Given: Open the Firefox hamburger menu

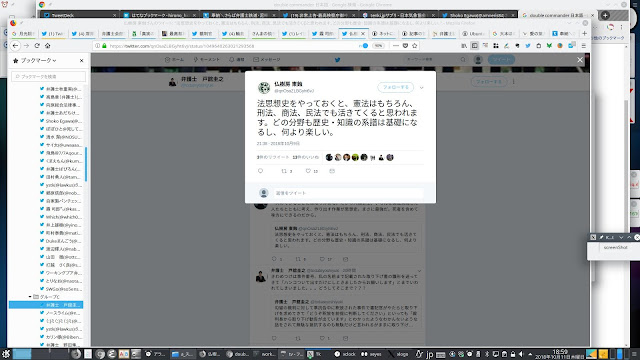Looking at the screenshot, I should click(x=584, y=46).
